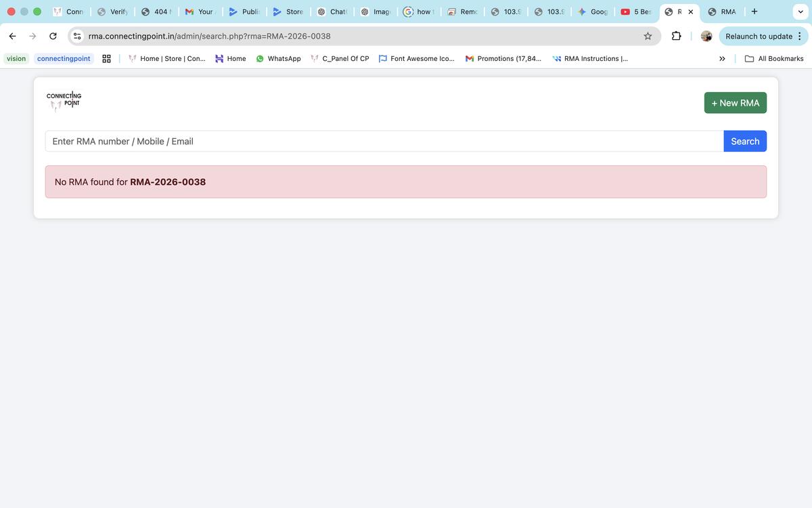Image resolution: width=812 pixels, height=508 pixels.
Task: Expand the tab search dropdown arrow
Action: point(801,12)
